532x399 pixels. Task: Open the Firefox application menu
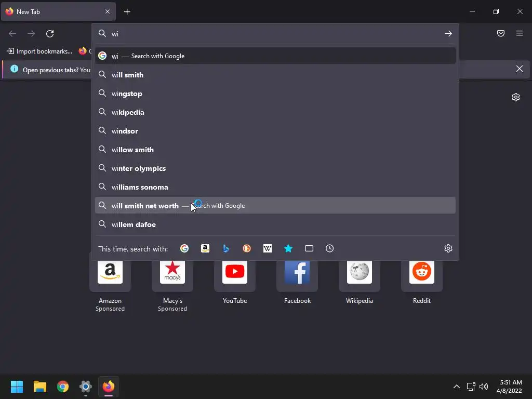point(520,33)
